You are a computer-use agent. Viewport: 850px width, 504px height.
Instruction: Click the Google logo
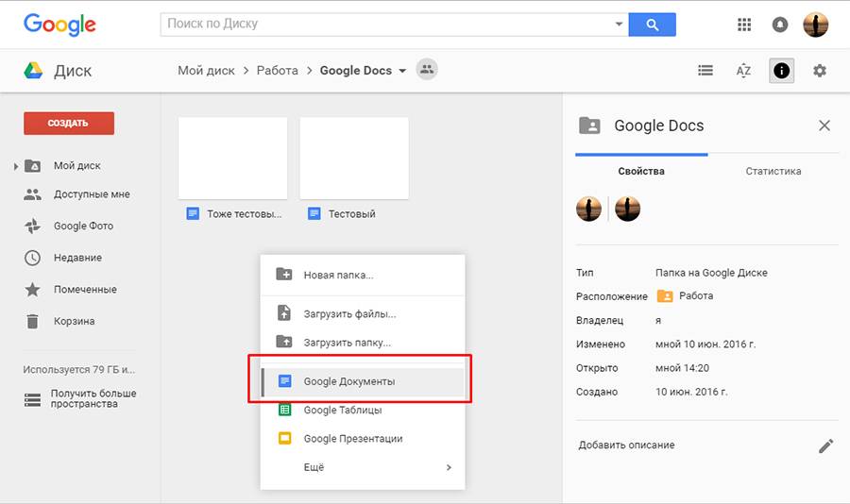59,25
